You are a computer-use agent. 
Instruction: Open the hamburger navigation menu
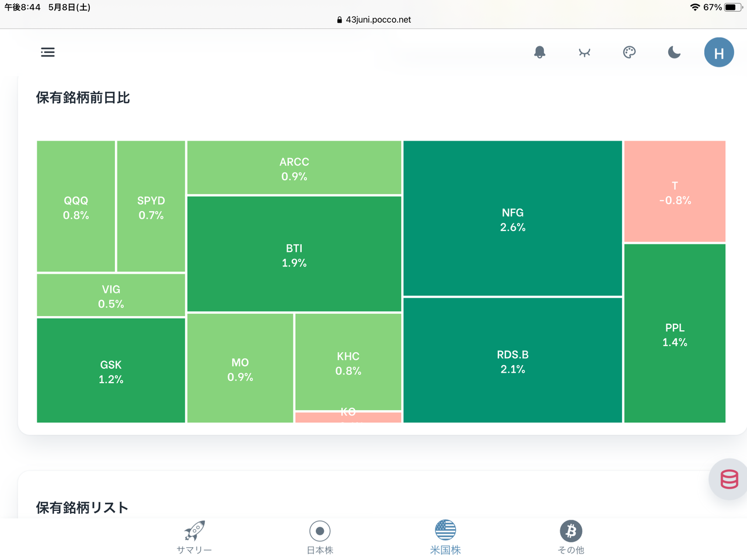(48, 52)
